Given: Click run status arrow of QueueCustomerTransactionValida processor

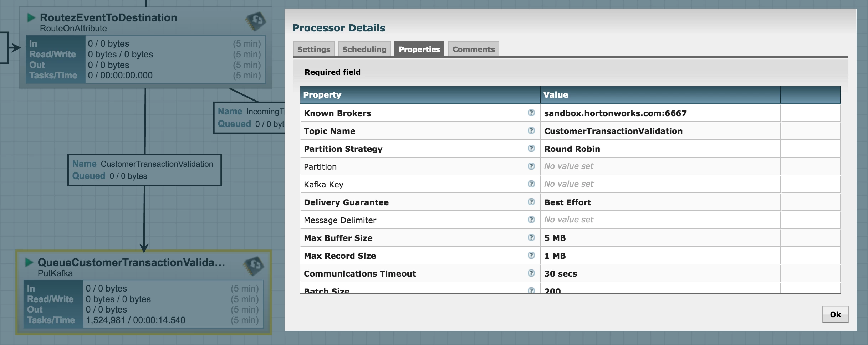Looking at the screenshot, I should pyautogui.click(x=29, y=262).
